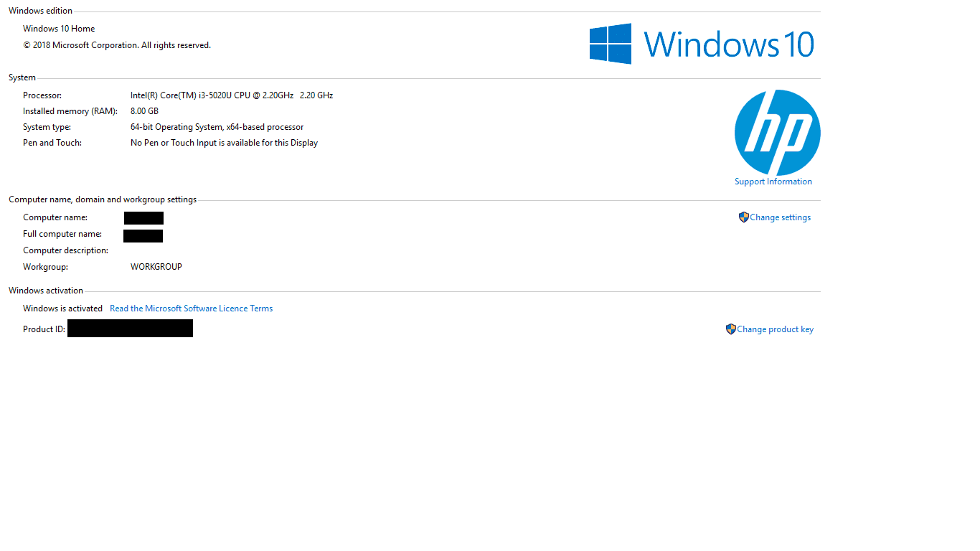This screenshot has height=551, width=980.
Task: Click the Windows is activated text
Action: 62,309
